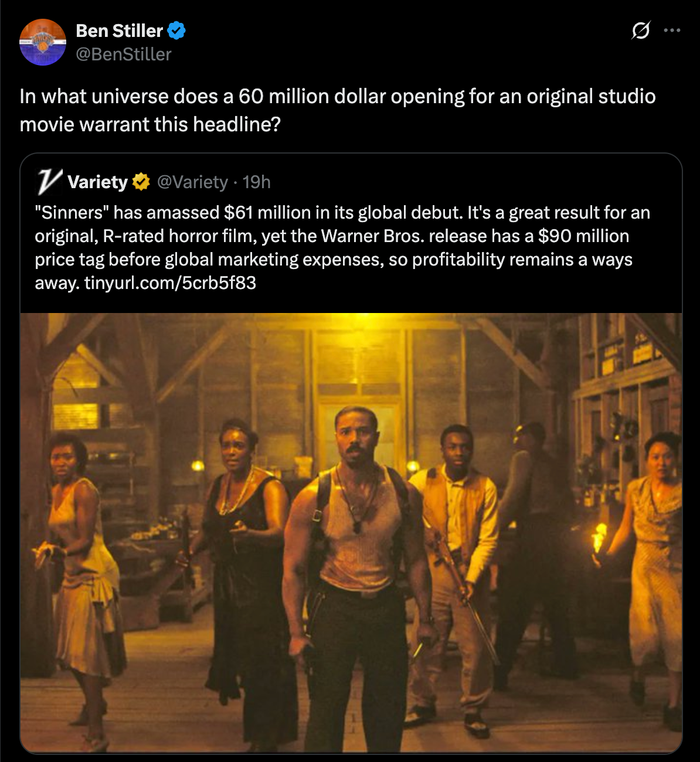
Task: Click the gold verification badge beside Variety
Action: coord(140,182)
